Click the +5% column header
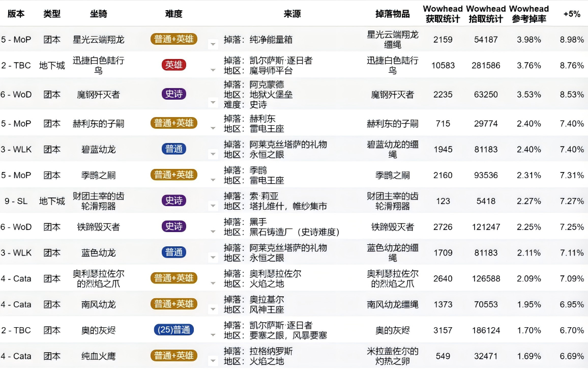Image resolution: width=588 pixels, height=370 pixels. coord(571,14)
